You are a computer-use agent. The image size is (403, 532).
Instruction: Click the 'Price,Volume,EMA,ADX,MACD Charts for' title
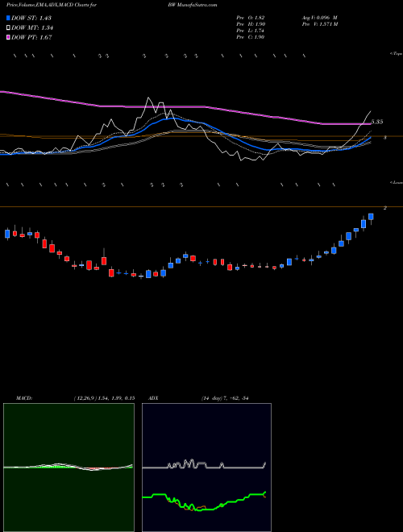click(53, 5)
